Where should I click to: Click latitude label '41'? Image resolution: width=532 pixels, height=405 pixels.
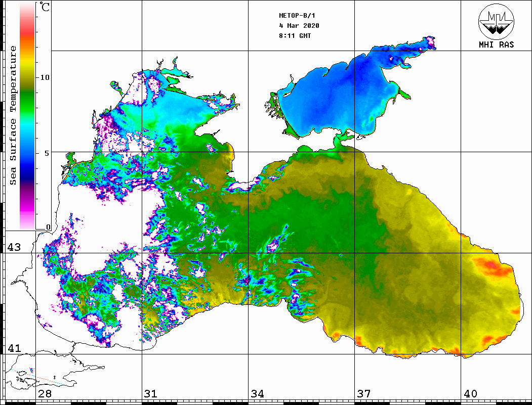14,348
